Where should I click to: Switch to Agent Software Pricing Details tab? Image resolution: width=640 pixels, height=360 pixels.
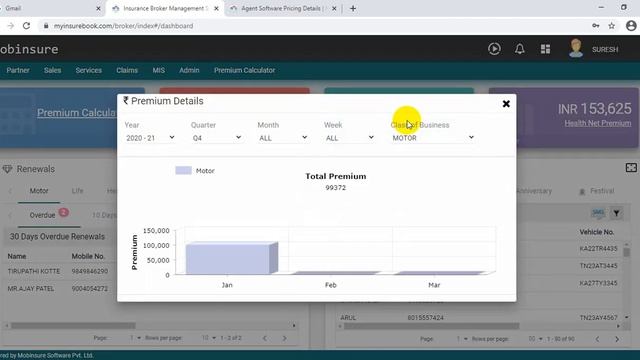click(x=282, y=8)
